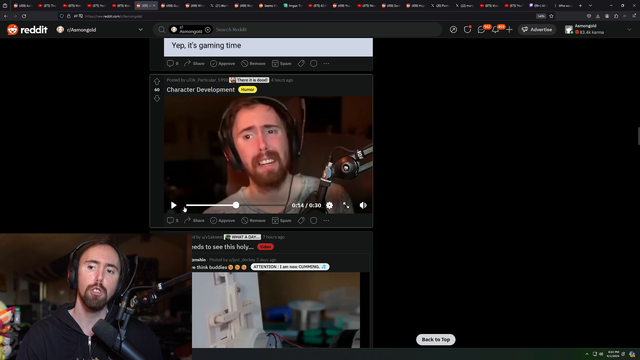Click the Back to Top button
The width and height of the screenshot is (640, 360).
[x=436, y=339]
